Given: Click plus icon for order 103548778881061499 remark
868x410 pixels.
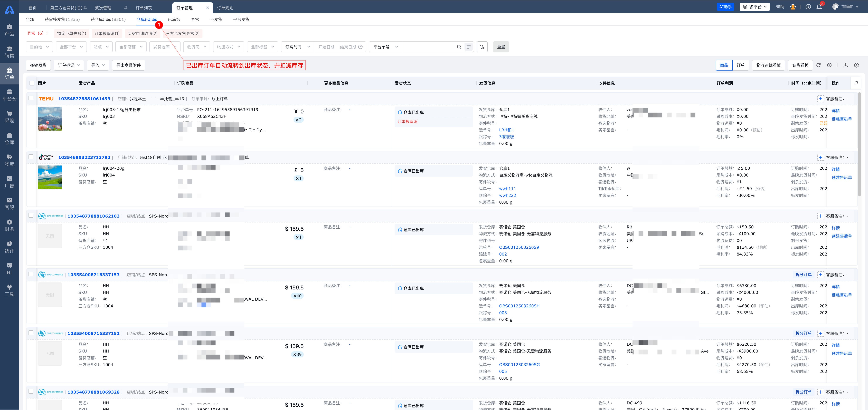Looking at the screenshot, I should [x=820, y=99].
